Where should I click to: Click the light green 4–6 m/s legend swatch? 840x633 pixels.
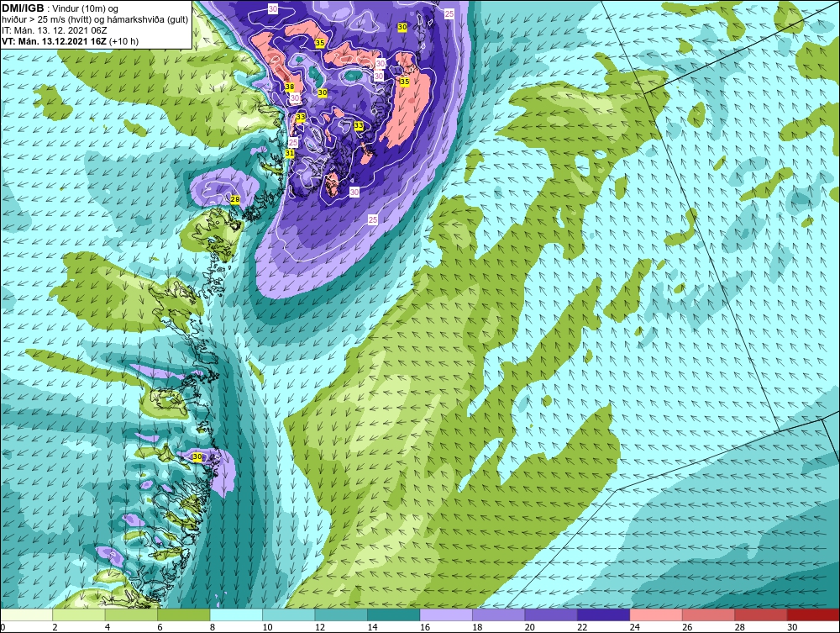(131, 615)
